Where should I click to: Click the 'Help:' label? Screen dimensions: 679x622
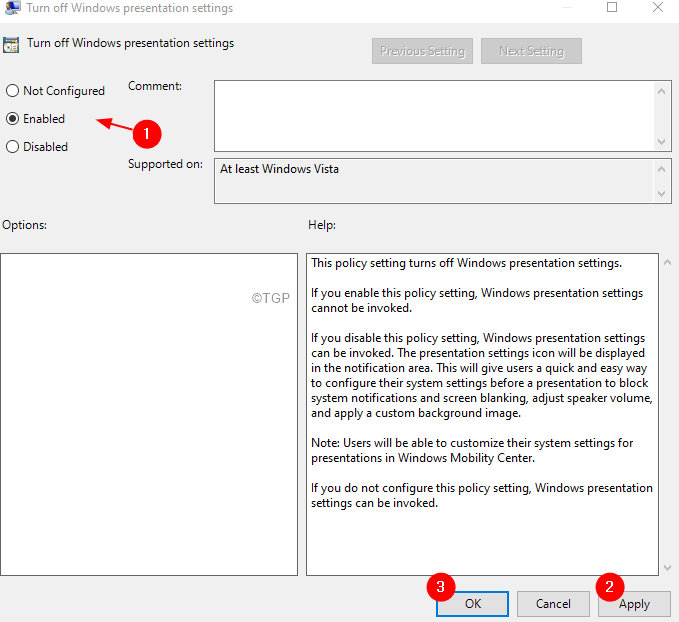click(x=322, y=225)
